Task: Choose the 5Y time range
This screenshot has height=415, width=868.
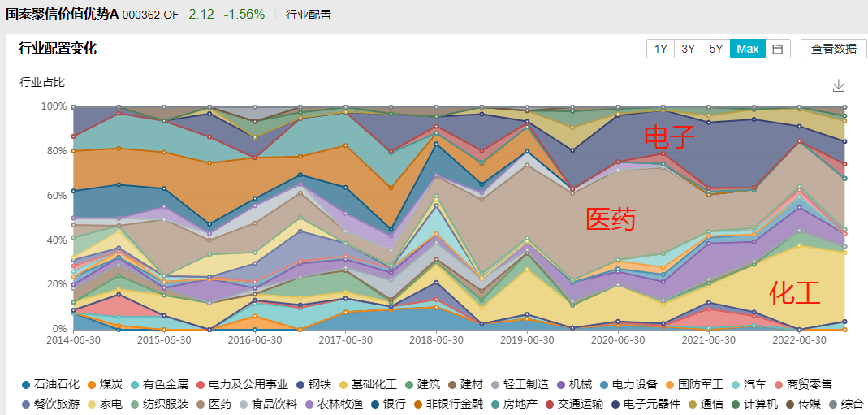Action: click(715, 49)
